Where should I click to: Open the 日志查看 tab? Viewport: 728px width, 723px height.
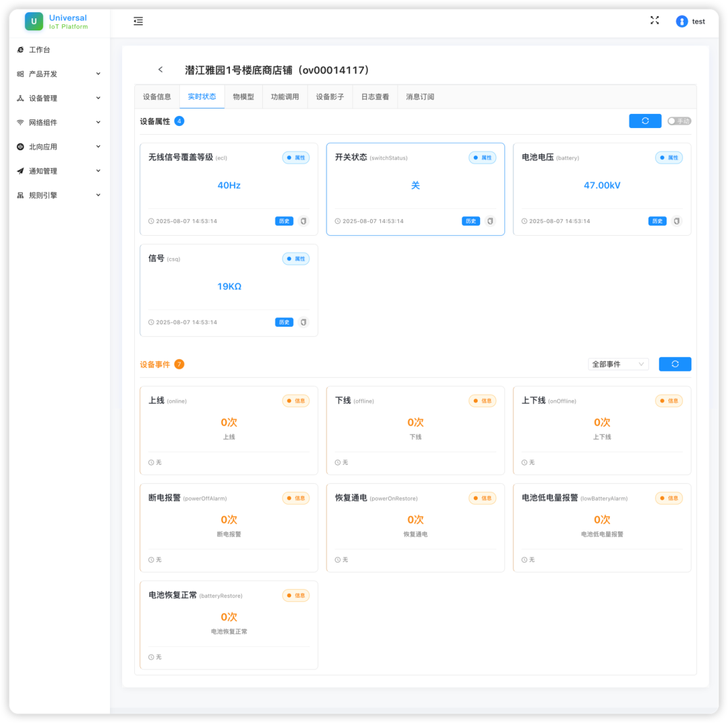tap(375, 97)
